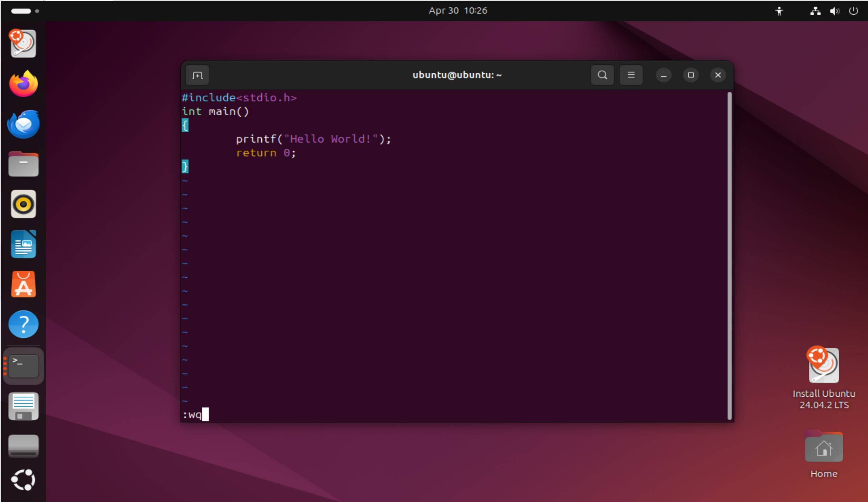This screenshot has height=502, width=868.
Task: Open LibreOffice Writer from dock
Action: pyautogui.click(x=24, y=244)
